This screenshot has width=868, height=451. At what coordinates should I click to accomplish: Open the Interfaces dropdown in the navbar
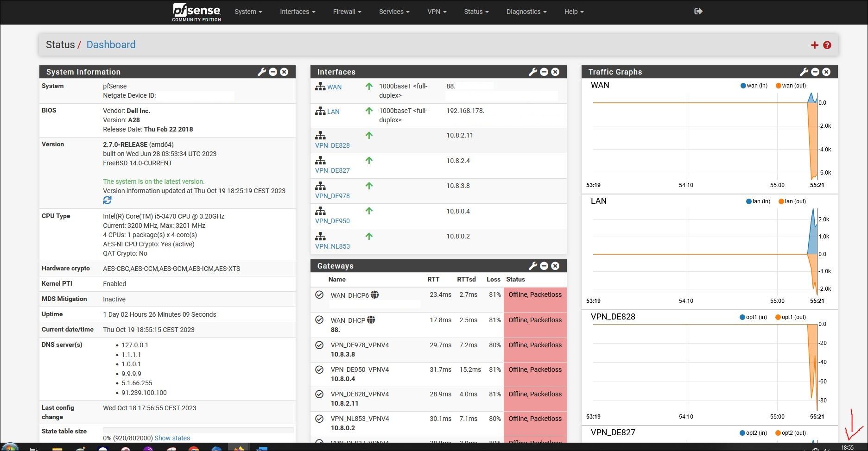(x=298, y=12)
